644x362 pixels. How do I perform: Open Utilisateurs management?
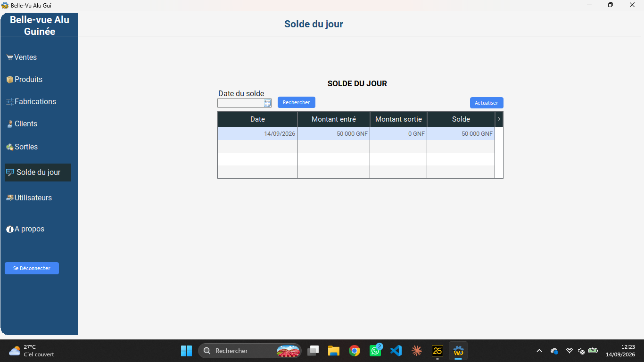coord(29,197)
